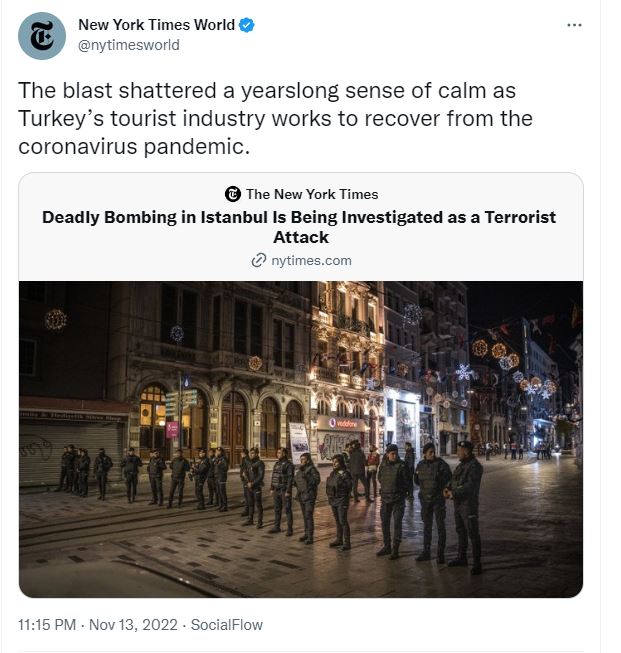621x653 pixels.
Task: Click the tweet text about the blast
Action: point(275,119)
